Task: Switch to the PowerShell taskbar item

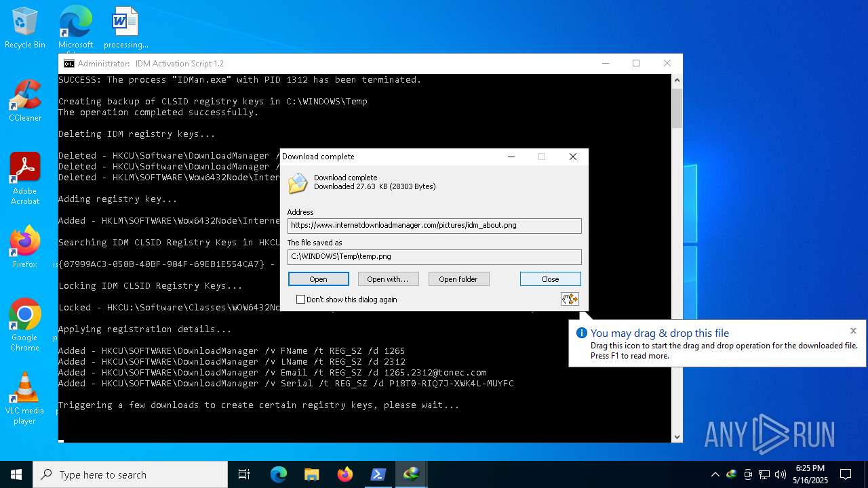Action: [378, 474]
